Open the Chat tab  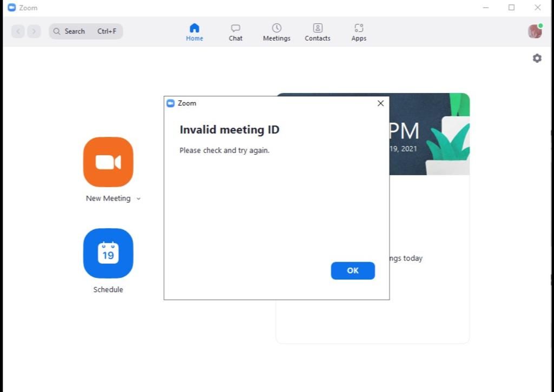click(235, 32)
